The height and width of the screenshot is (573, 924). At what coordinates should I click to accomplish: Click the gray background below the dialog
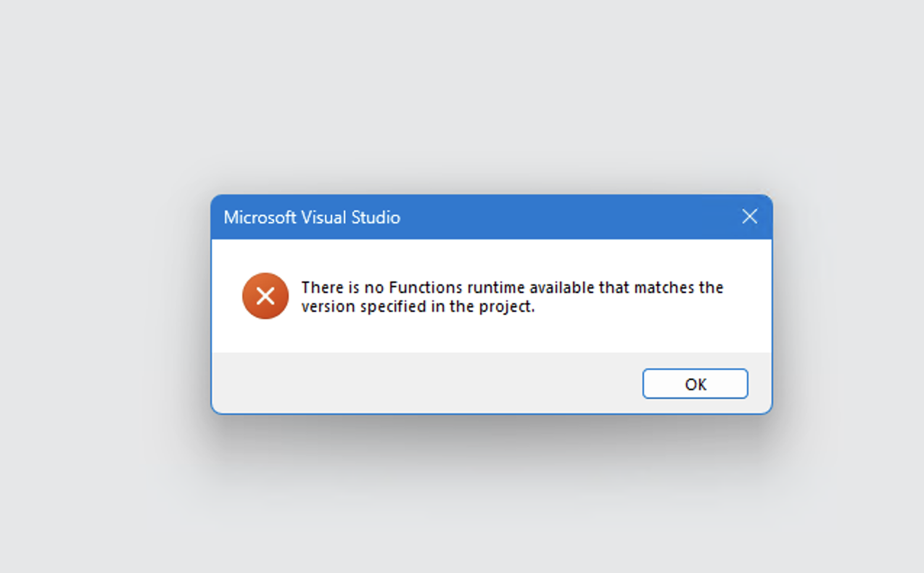[462, 500]
